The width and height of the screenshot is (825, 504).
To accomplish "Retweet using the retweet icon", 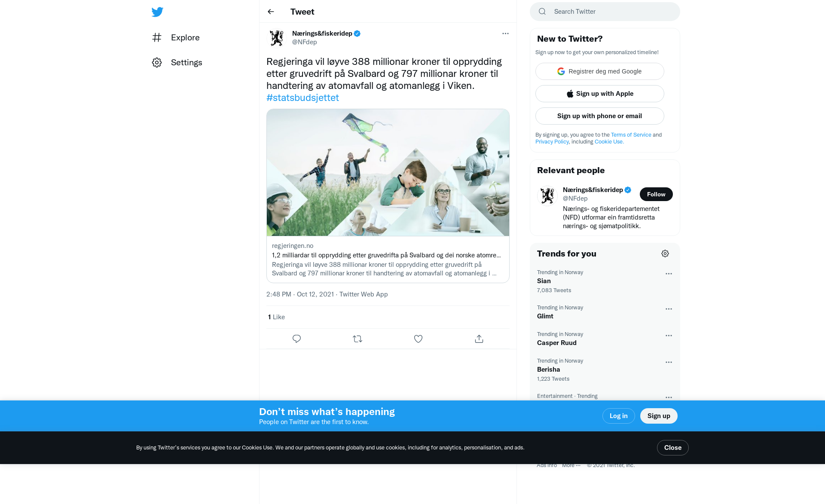I will pos(357,339).
